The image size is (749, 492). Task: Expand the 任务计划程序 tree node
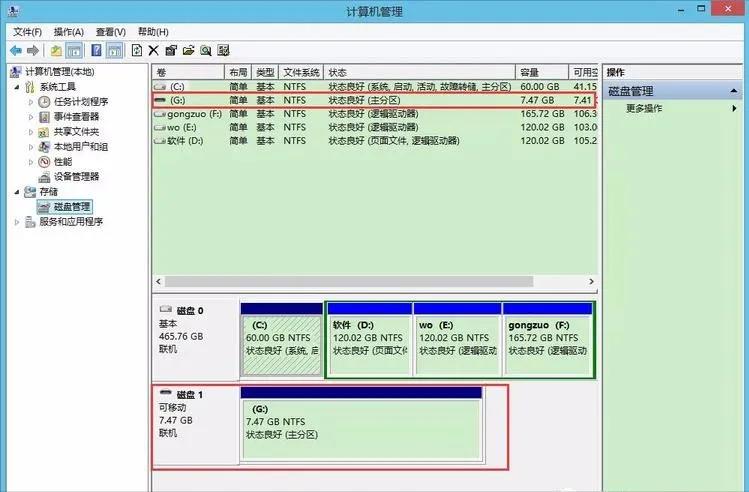(31, 102)
